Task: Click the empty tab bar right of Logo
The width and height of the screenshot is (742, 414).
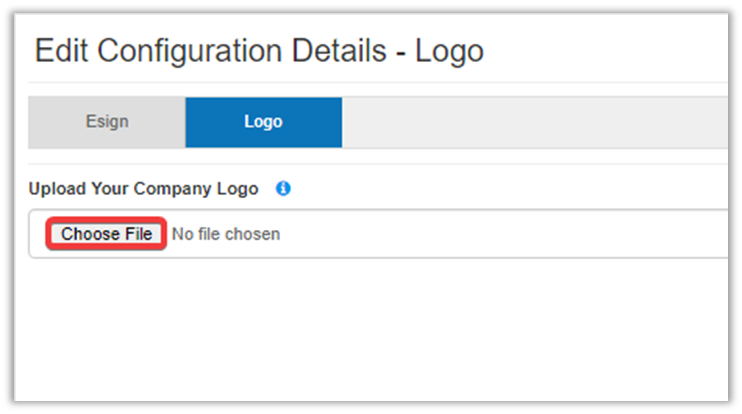Action: coord(530,122)
